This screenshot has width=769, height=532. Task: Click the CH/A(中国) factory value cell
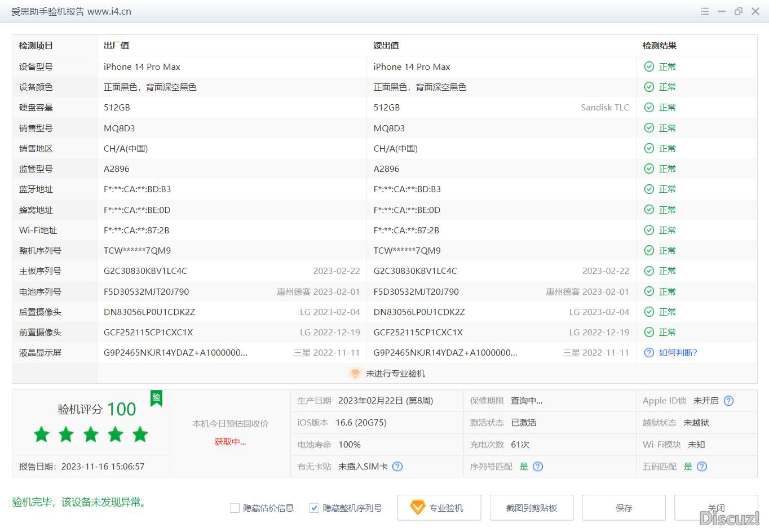pos(126,148)
